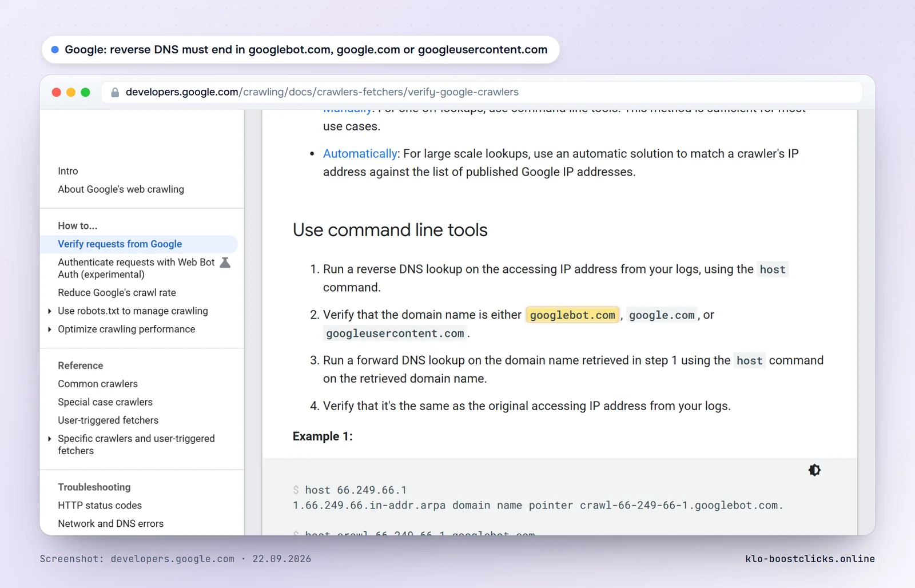Click the google.com code text
The height and width of the screenshot is (588, 915).
662,315
